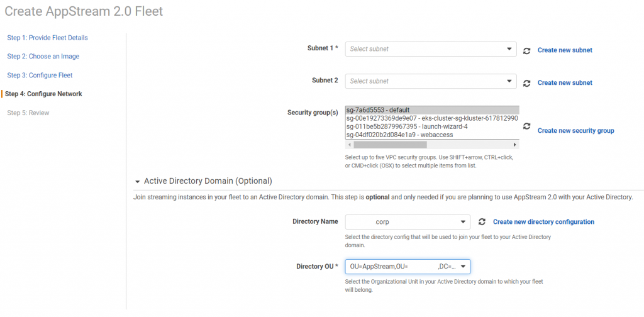
Task: Open the Subnet 2 dropdown
Action: coord(431,81)
